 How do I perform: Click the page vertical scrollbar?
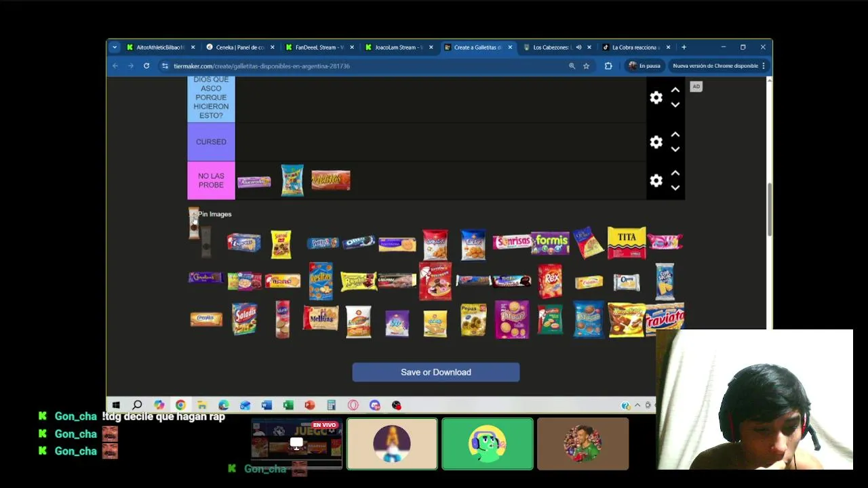[769, 210]
